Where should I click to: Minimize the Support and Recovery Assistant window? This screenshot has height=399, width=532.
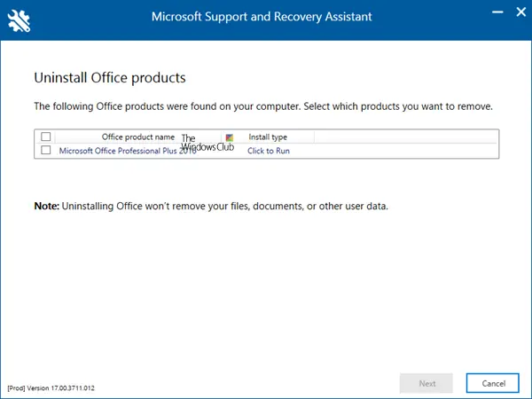[x=497, y=12]
